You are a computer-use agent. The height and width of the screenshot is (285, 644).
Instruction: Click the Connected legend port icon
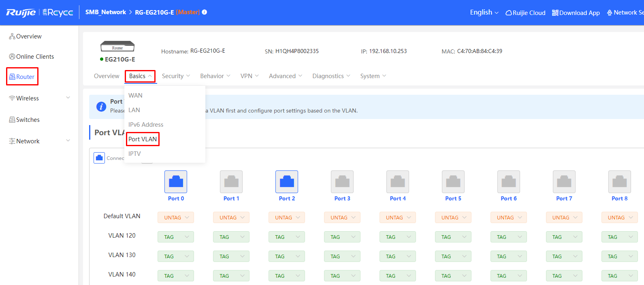99,158
